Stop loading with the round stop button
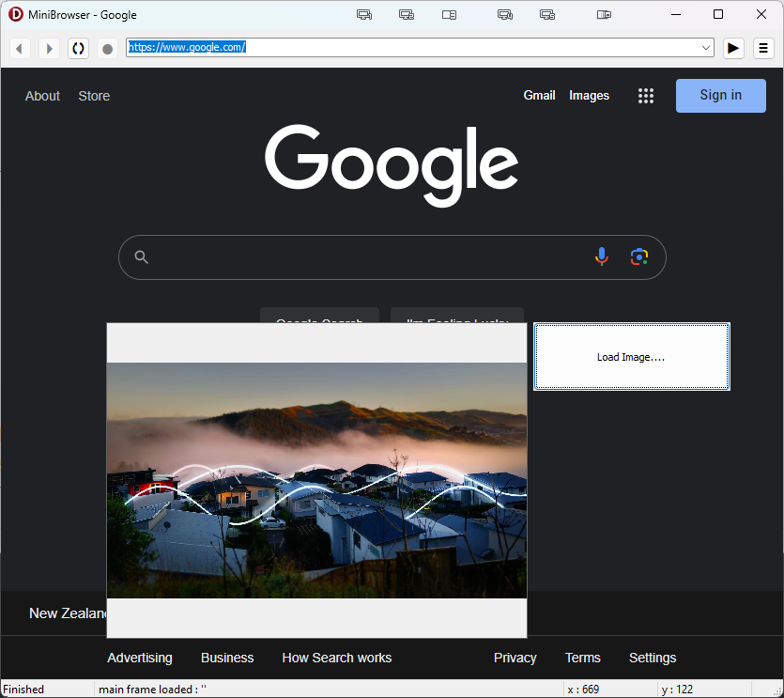This screenshot has height=698, width=784. pyautogui.click(x=107, y=49)
